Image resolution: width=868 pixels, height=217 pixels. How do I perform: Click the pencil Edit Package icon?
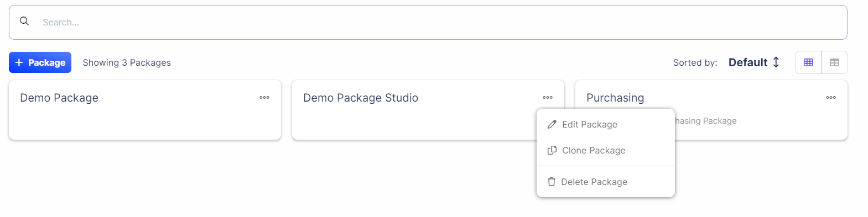click(x=552, y=124)
